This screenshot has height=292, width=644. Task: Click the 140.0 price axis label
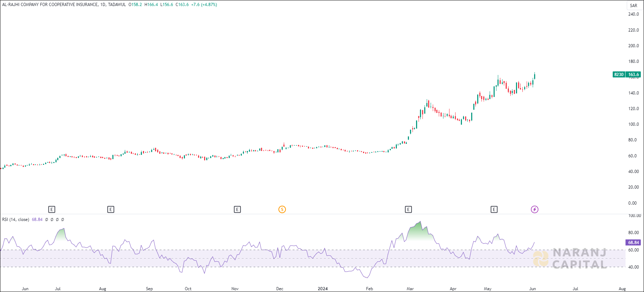point(634,93)
